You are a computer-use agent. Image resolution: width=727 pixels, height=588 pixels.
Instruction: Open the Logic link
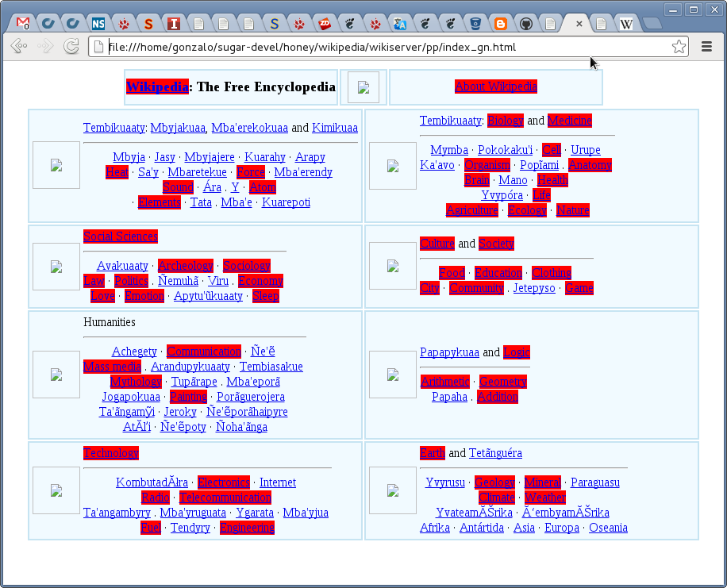pyautogui.click(x=517, y=352)
